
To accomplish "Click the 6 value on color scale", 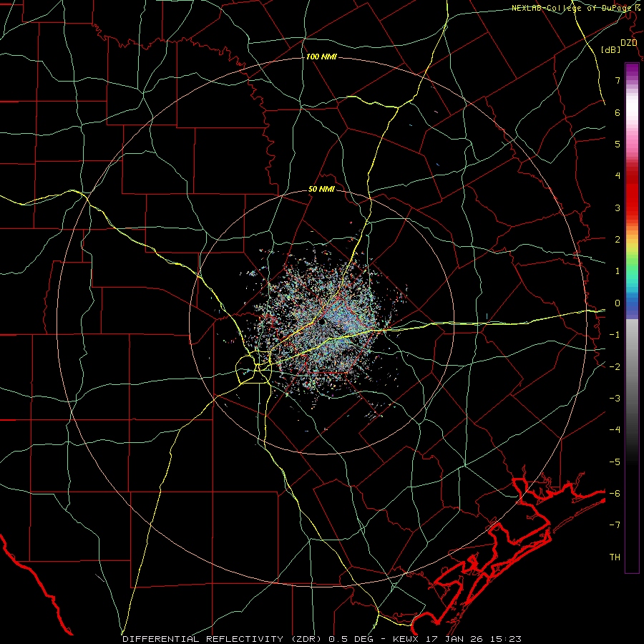I will [618, 112].
